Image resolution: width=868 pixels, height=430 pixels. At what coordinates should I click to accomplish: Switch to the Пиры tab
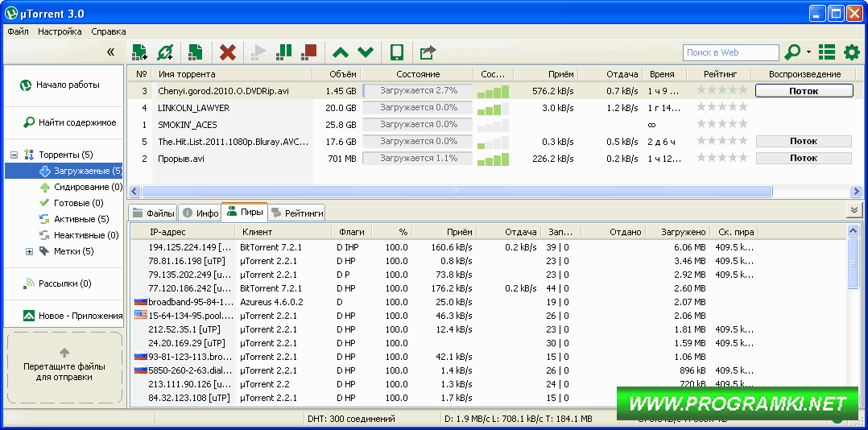[x=245, y=212]
